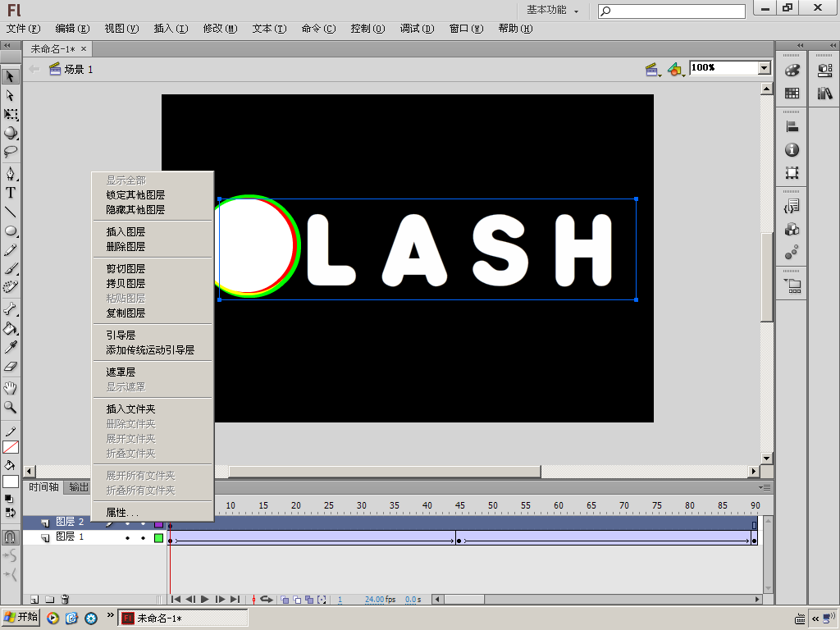This screenshot has width=840, height=630.
Task: Open the 修改(M) menu
Action: tap(220, 29)
